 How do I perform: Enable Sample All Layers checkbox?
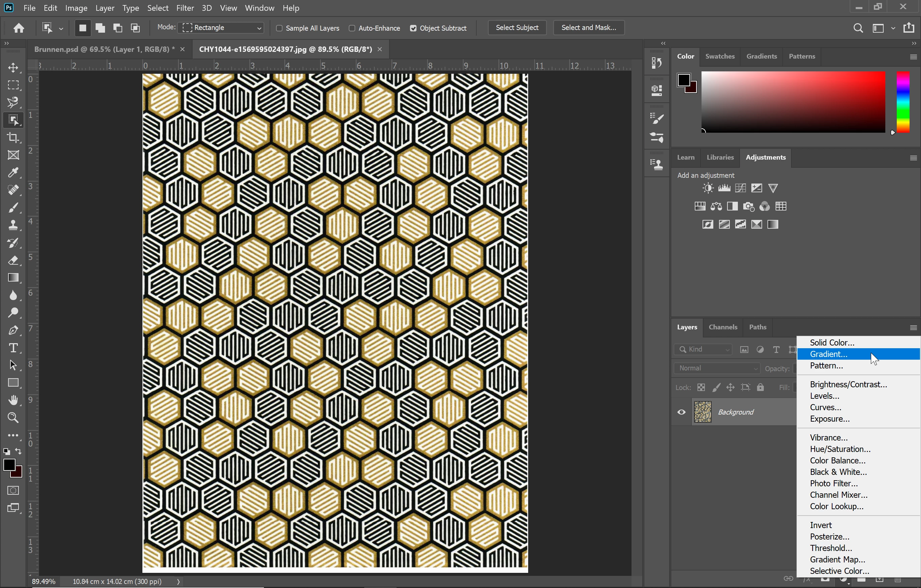click(x=279, y=28)
